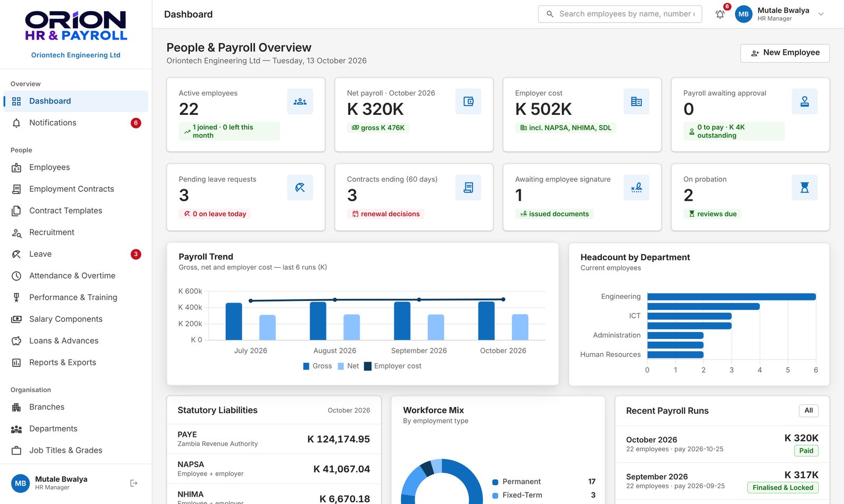Viewport: 844px width, 504px height.
Task: Click the 'reviews due' tag
Action: pyautogui.click(x=713, y=214)
